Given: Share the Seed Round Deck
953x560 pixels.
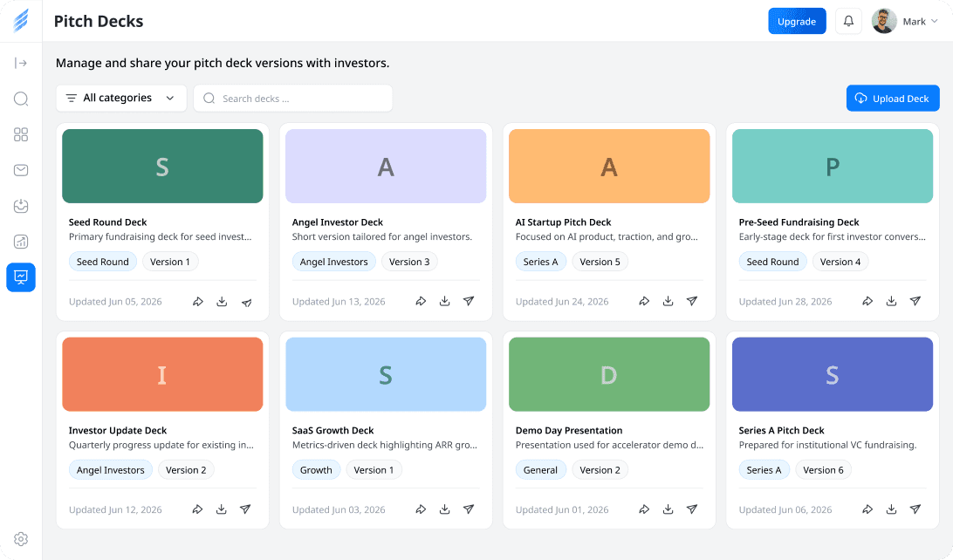Looking at the screenshot, I should (198, 301).
